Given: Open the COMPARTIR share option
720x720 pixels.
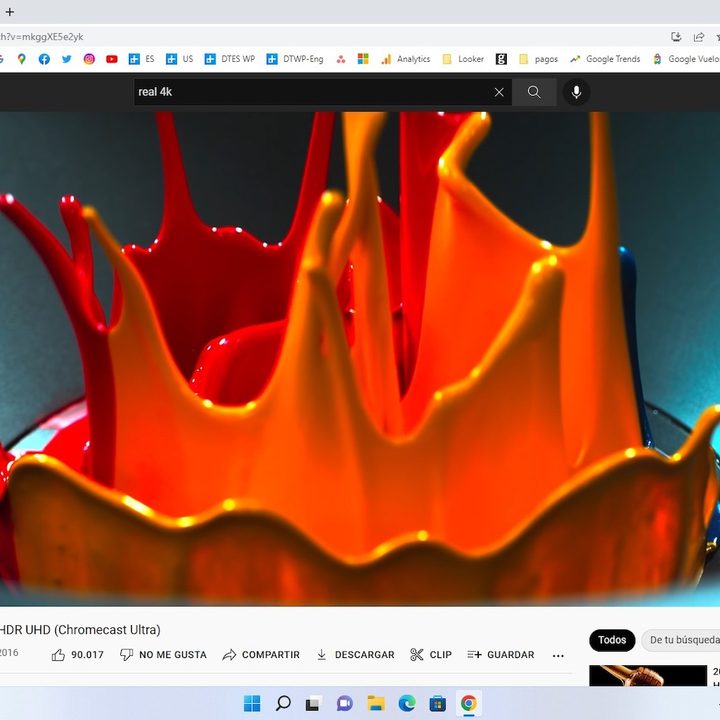Looking at the screenshot, I should (261, 655).
